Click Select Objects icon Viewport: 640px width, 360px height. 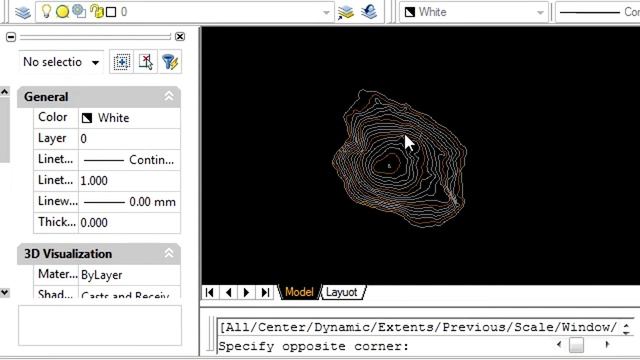(146, 62)
